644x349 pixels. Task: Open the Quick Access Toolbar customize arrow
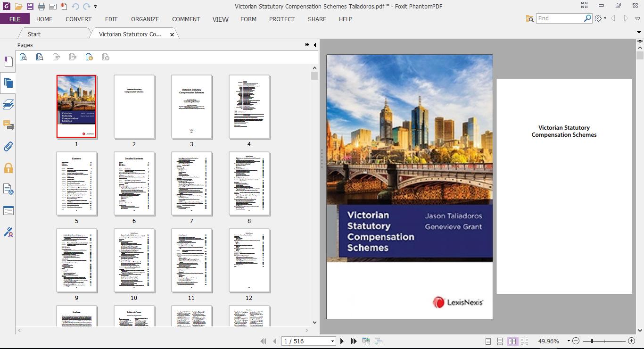coord(95,7)
